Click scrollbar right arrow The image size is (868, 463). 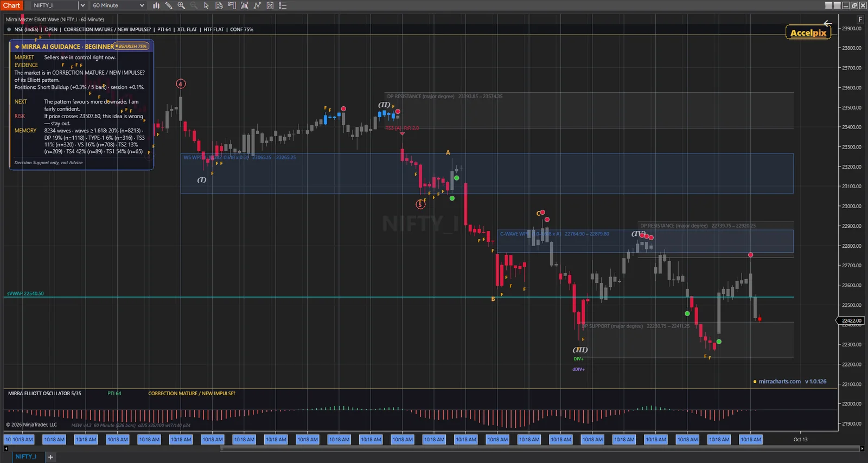(x=862, y=448)
